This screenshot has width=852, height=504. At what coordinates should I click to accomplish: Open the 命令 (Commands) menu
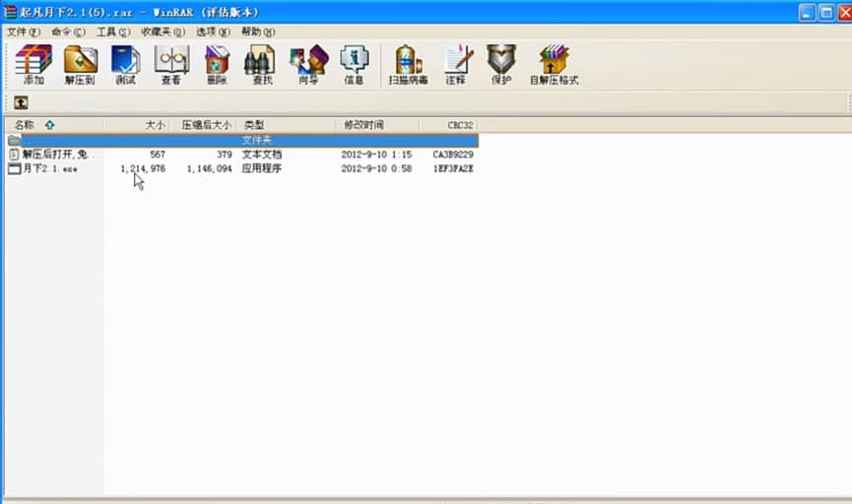68,32
